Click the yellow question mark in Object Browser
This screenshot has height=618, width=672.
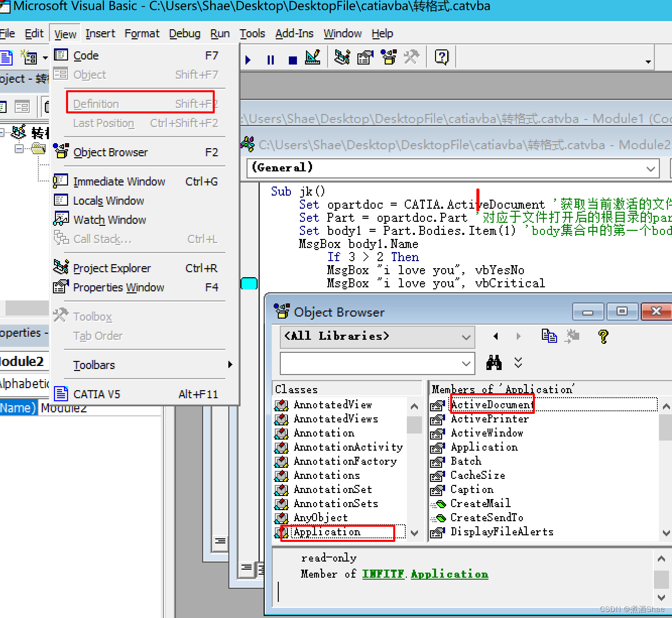click(603, 336)
